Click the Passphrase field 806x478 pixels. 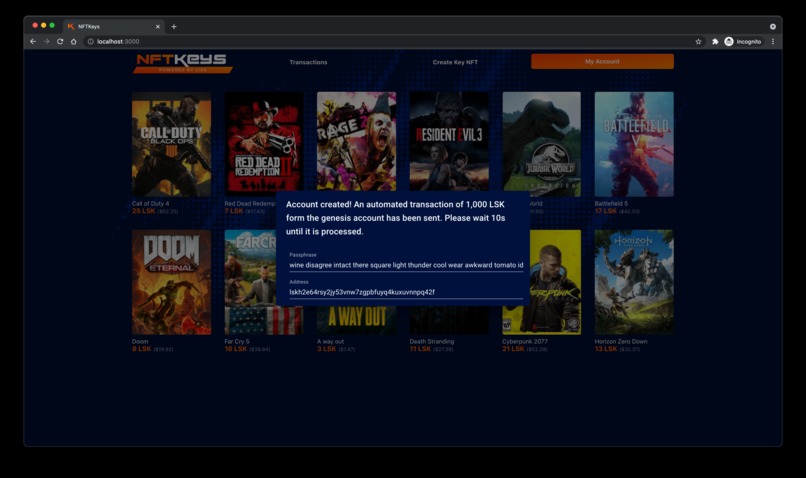click(x=406, y=265)
